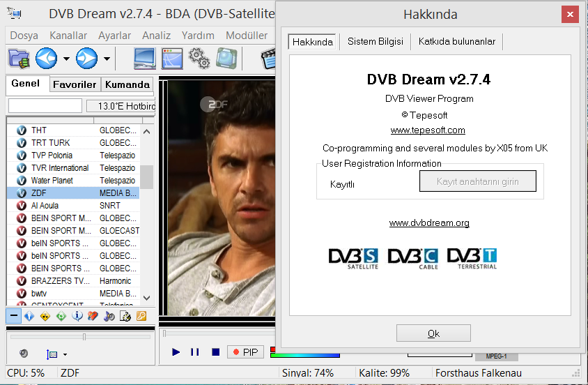Select Water Planet channel row

tap(74, 181)
